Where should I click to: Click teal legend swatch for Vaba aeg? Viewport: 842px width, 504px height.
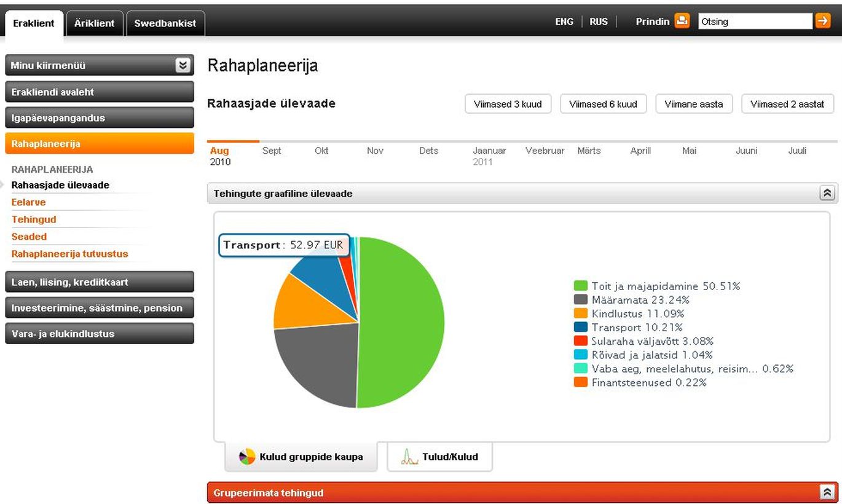581,369
